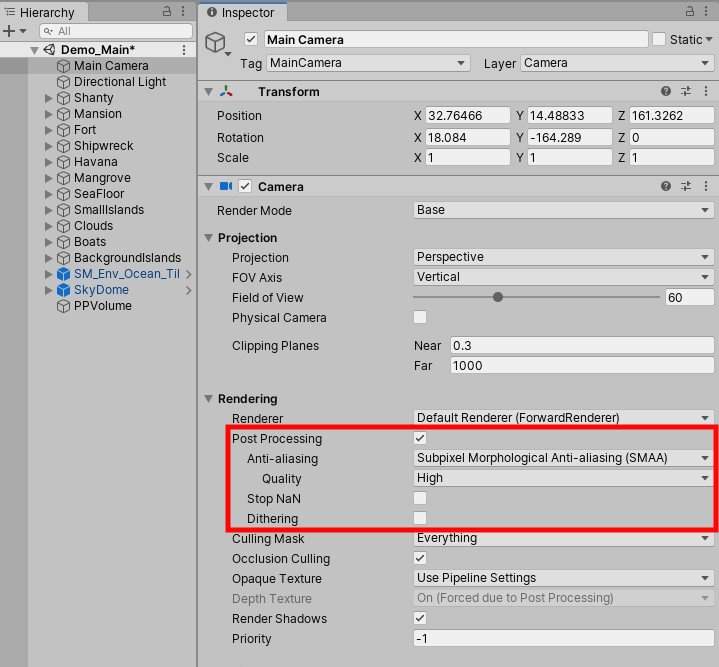Click the Transform component axes icon
Image resolution: width=719 pixels, height=667 pixels.
click(226, 91)
